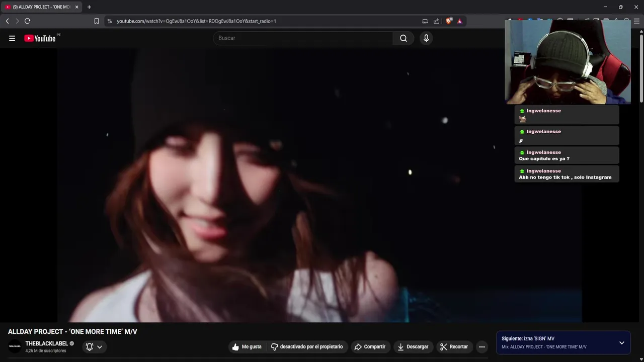Go to the YouTube home logo
The height and width of the screenshot is (362, 644).
click(40, 38)
